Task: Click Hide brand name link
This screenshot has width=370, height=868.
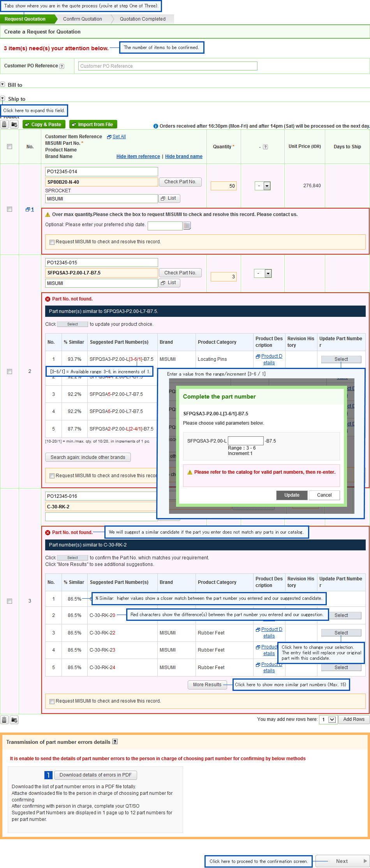Action: click(x=184, y=156)
